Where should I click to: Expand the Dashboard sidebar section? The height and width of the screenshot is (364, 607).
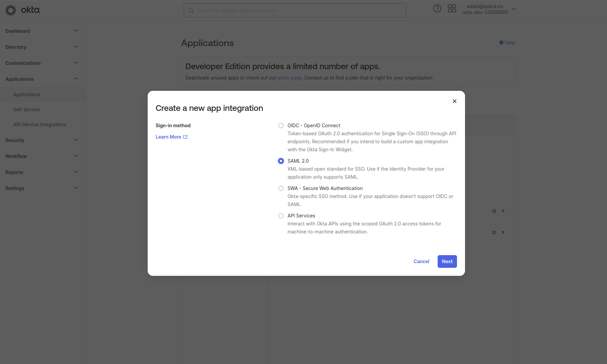43,31
